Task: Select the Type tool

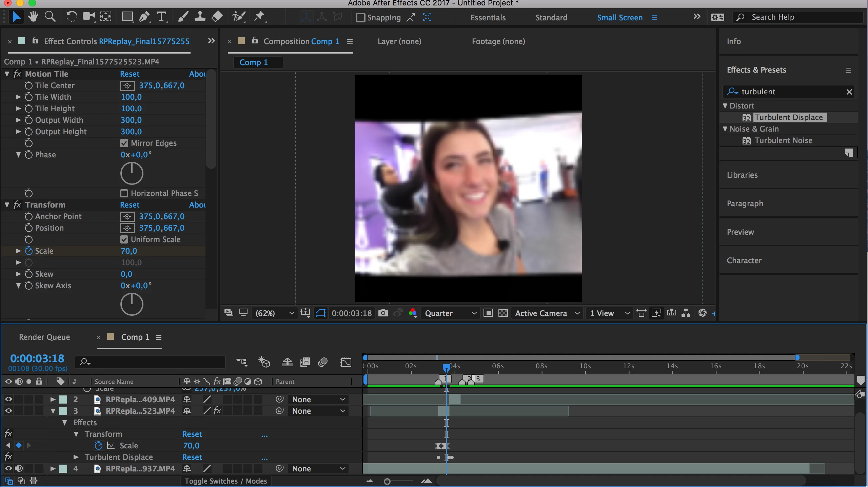Action: [x=161, y=17]
